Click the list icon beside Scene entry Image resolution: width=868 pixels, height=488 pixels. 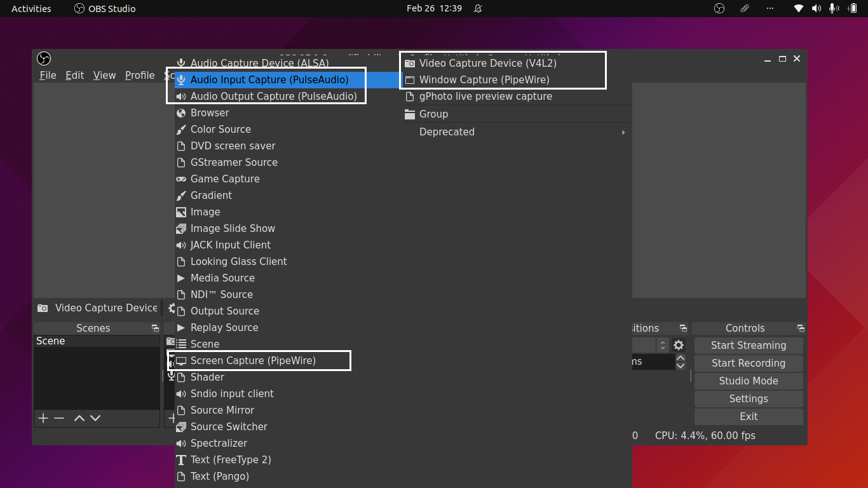(181, 344)
